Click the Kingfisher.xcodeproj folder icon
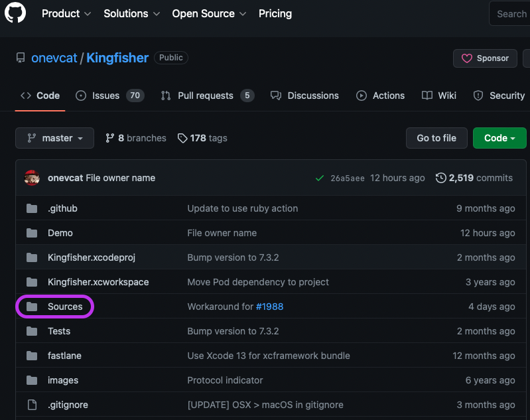This screenshot has width=530, height=420. click(x=32, y=257)
